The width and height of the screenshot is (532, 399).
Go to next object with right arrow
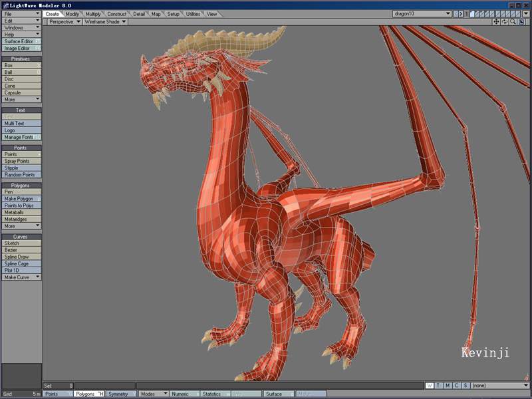(x=461, y=14)
